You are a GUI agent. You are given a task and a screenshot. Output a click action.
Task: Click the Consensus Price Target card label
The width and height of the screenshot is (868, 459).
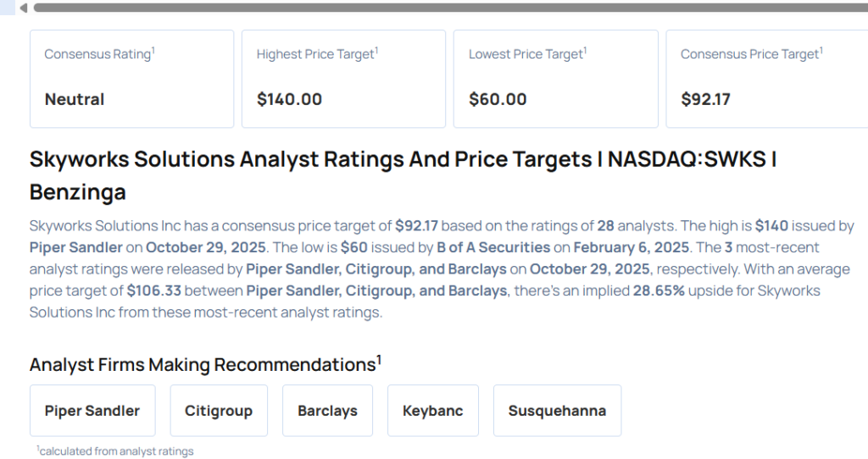(750, 54)
